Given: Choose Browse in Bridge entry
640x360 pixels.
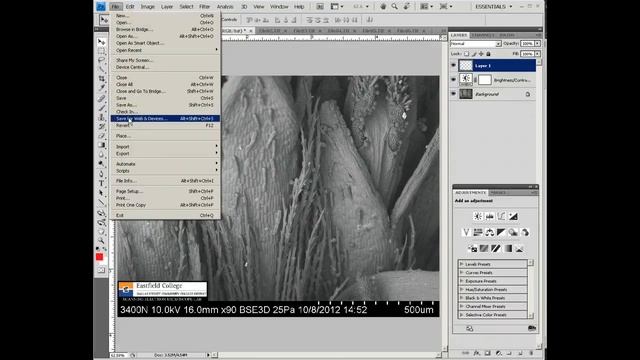Looking at the screenshot, I should click(165, 29).
